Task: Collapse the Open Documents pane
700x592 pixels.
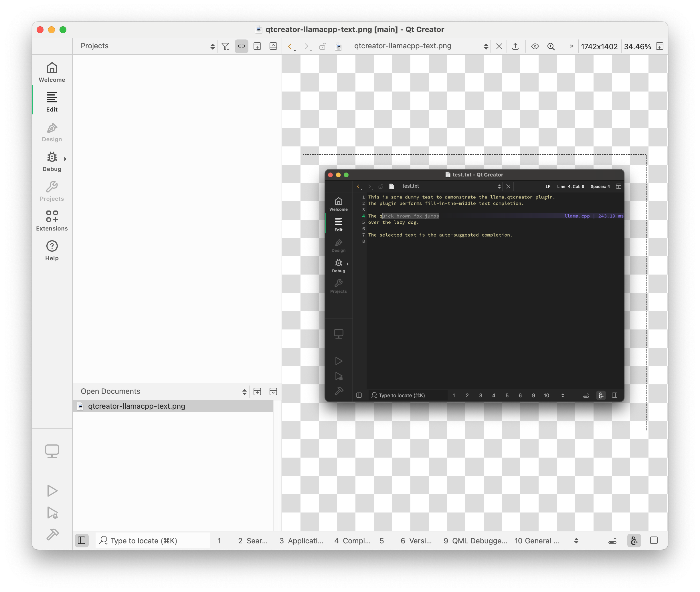Action: [x=273, y=391]
